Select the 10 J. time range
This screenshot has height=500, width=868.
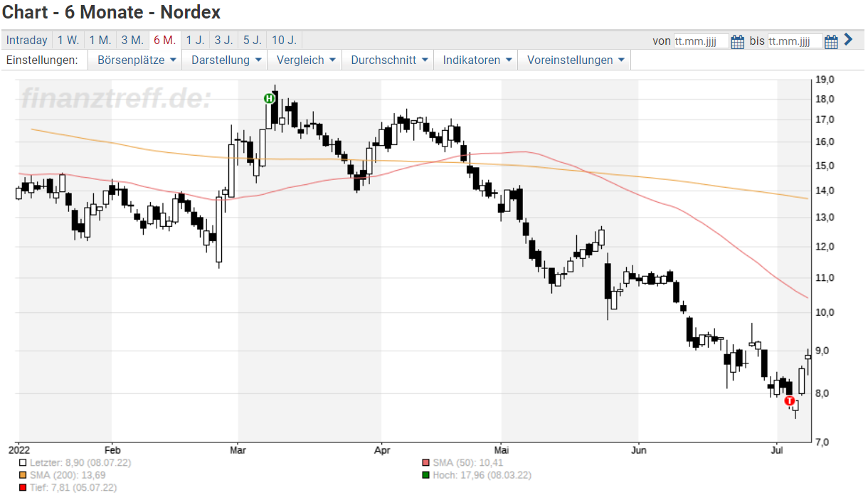[x=284, y=41]
